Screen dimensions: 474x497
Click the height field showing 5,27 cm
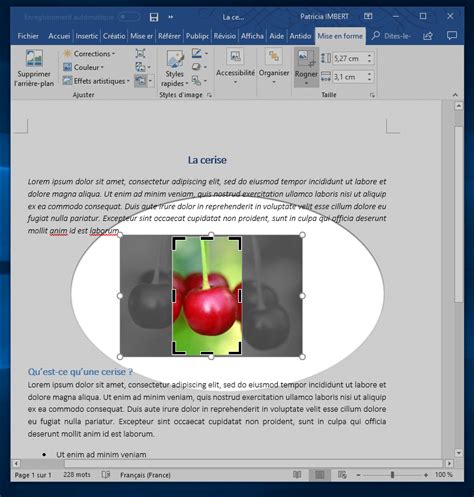(x=349, y=59)
